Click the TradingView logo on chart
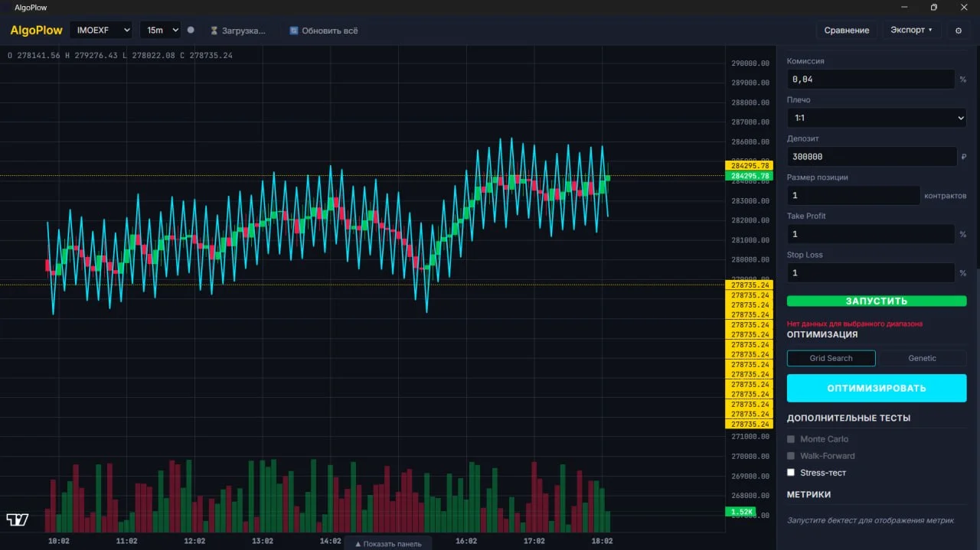The image size is (980, 550). 18,520
